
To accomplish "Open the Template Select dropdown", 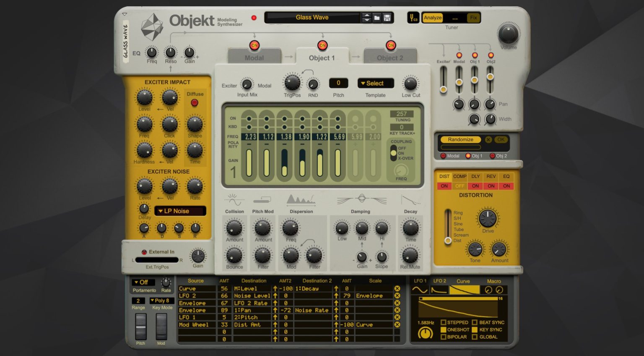I will click(375, 83).
